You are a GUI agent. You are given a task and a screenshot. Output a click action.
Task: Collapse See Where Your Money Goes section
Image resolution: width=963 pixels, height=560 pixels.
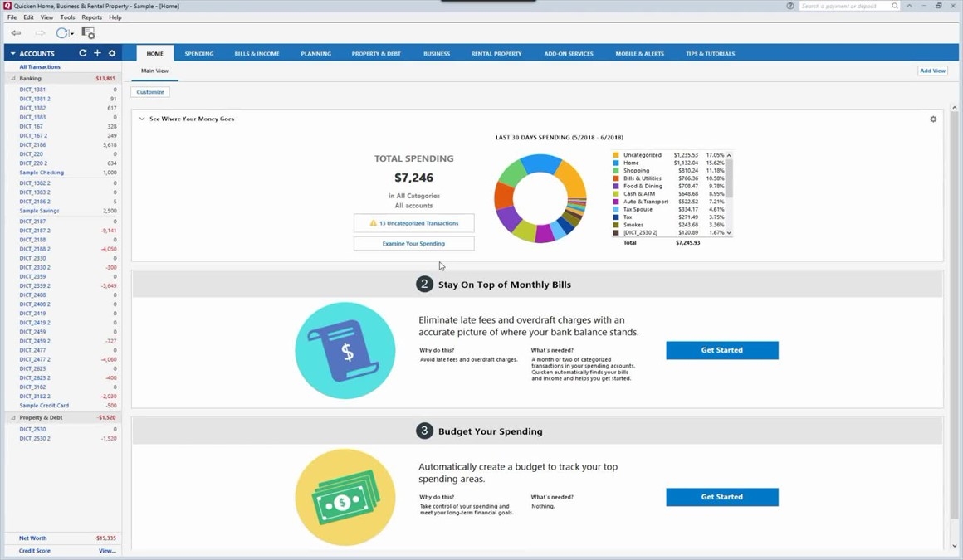tap(142, 119)
